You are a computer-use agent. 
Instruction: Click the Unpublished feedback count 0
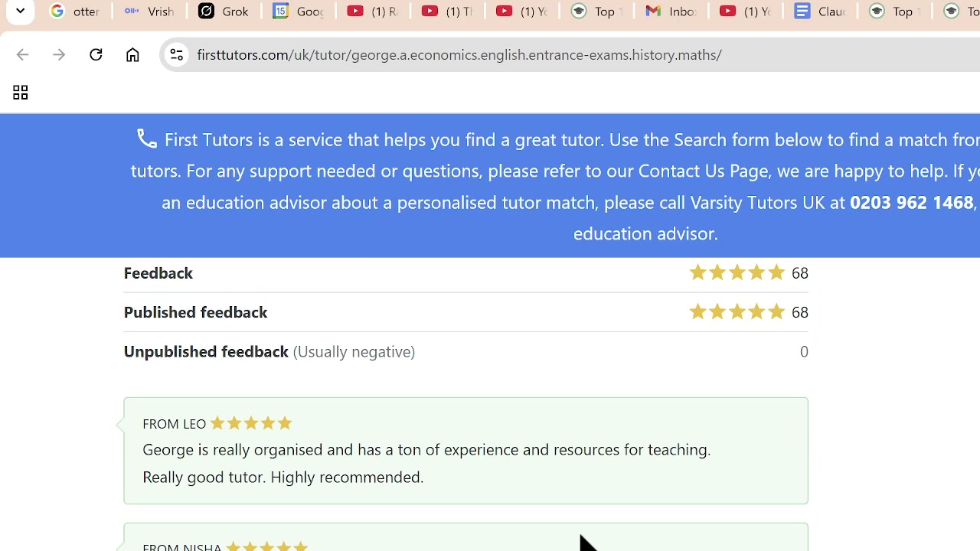[x=804, y=351]
